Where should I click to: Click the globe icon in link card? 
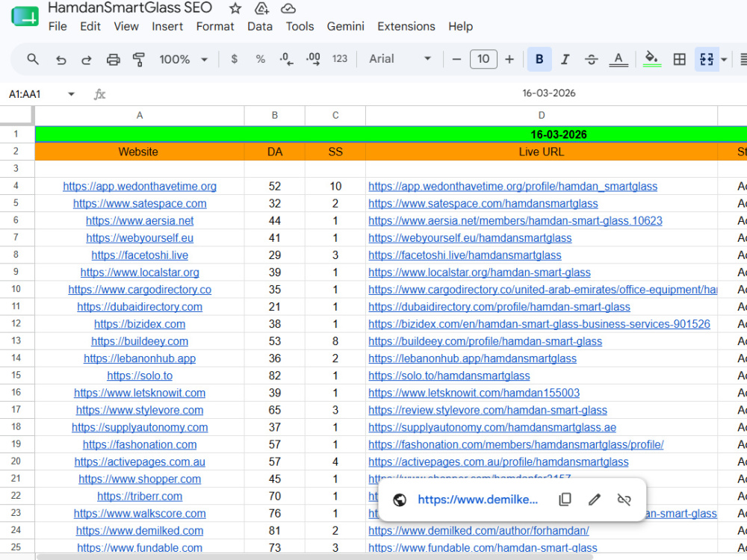click(x=399, y=500)
